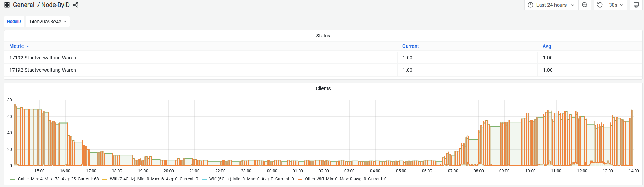Image resolution: width=644 pixels, height=187 pixels.
Task: Share the dashboard via share icon
Action: [76, 5]
